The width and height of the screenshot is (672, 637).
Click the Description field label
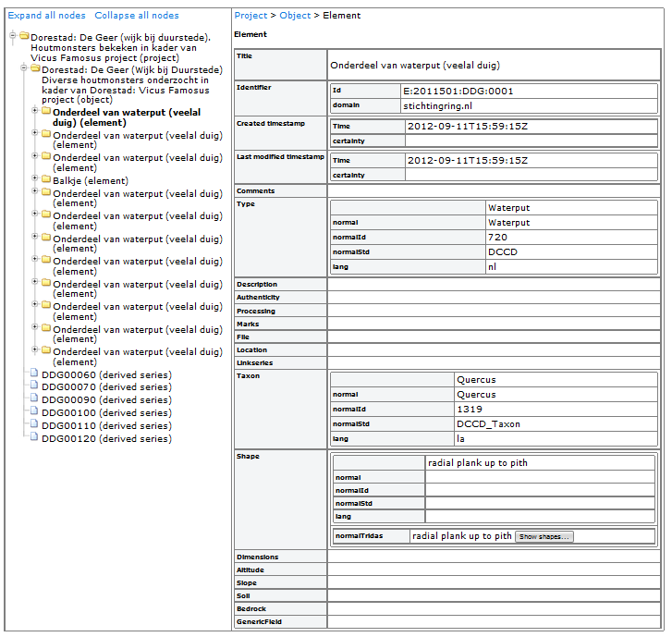[x=257, y=285]
